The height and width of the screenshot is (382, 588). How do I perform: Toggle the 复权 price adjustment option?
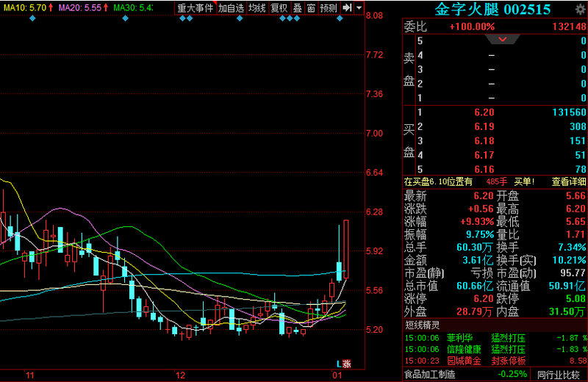[x=279, y=8]
